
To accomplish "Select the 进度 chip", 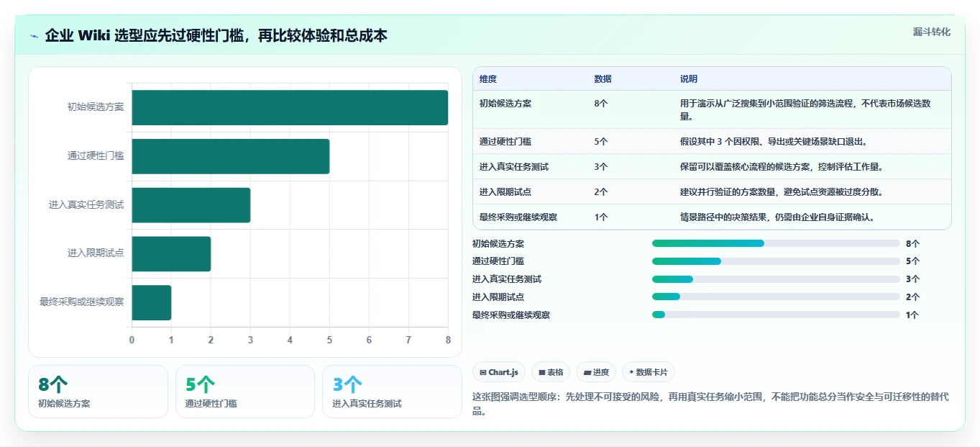I will [x=596, y=372].
